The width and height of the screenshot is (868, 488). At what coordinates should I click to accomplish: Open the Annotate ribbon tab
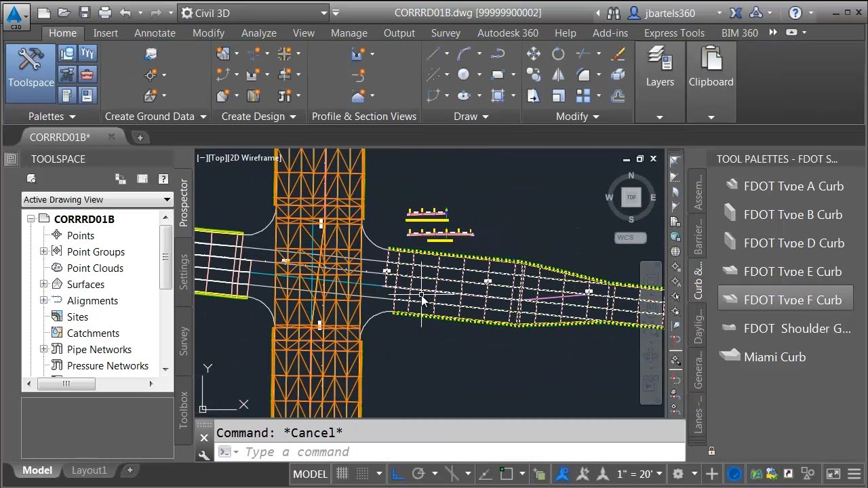click(155, 33)
